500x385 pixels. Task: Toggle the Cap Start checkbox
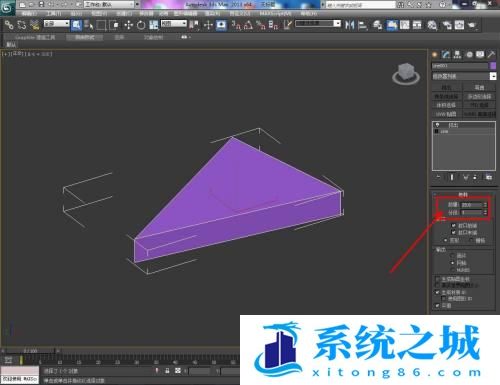[453, 226]
